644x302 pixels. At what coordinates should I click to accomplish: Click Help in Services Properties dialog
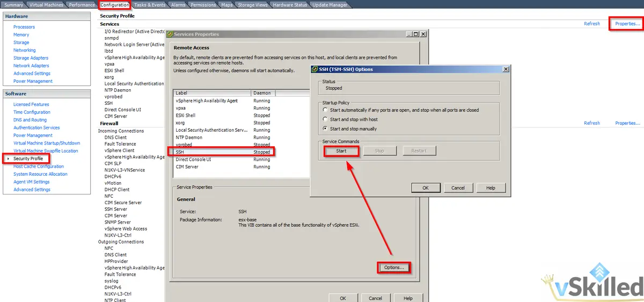[408, 298]
